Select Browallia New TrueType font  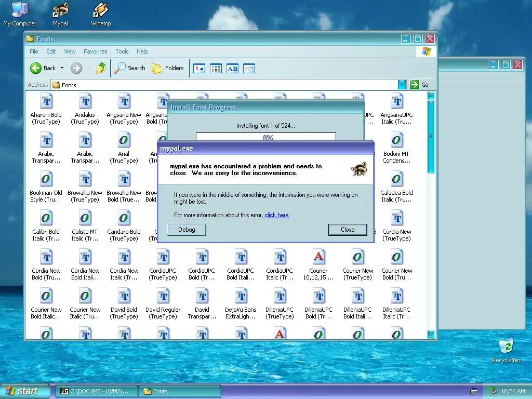pyautogui.click(x=85, y=187)
